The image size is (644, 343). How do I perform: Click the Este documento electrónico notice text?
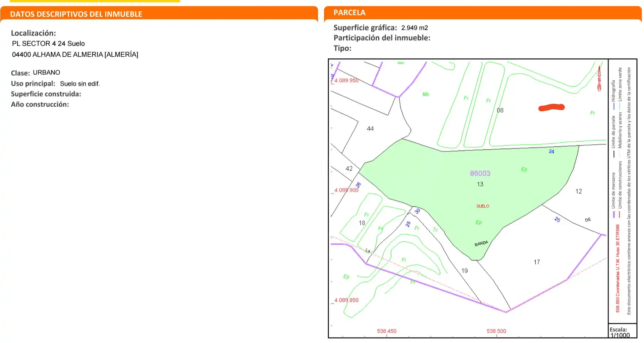pos(629,191)
